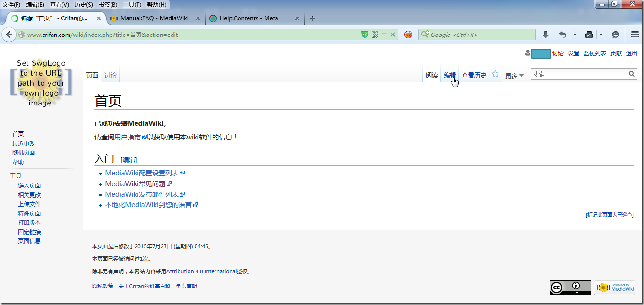Open 随机页面 in sidebar

(x=24, y=152)
